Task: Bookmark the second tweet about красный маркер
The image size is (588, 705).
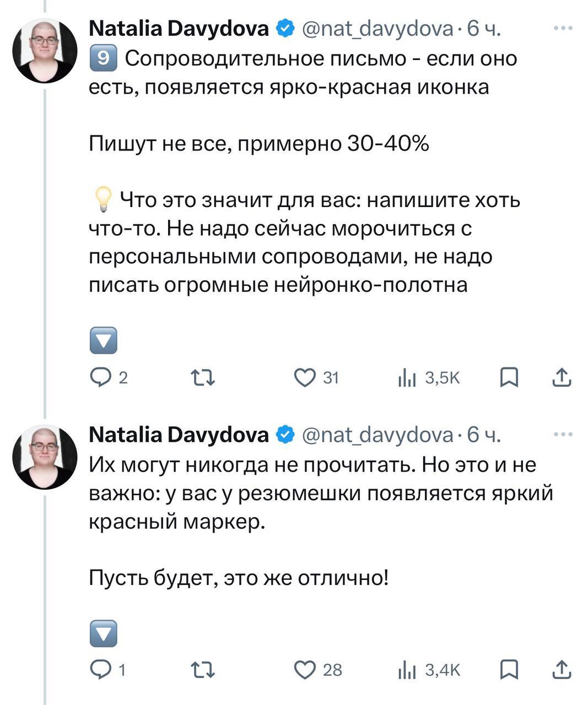Action: coord(509,670)
